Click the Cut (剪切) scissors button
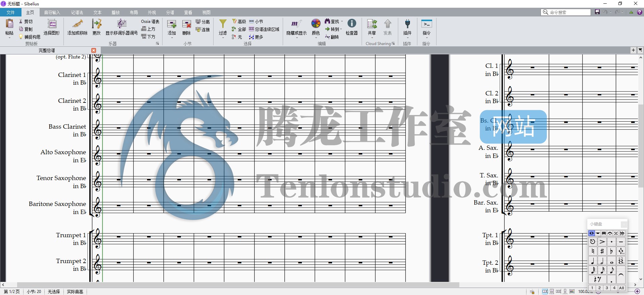Viewport: 644px width, 295px height. 26,22
